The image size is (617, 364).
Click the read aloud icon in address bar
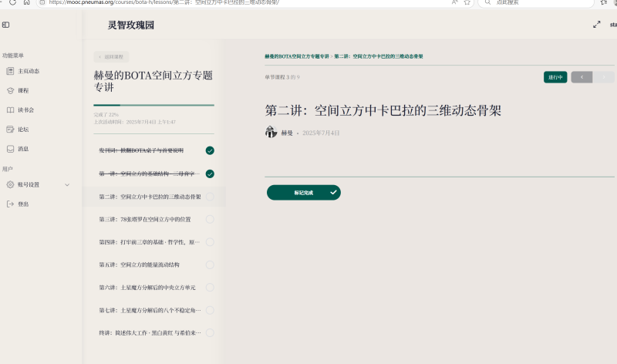coord(455,2)
